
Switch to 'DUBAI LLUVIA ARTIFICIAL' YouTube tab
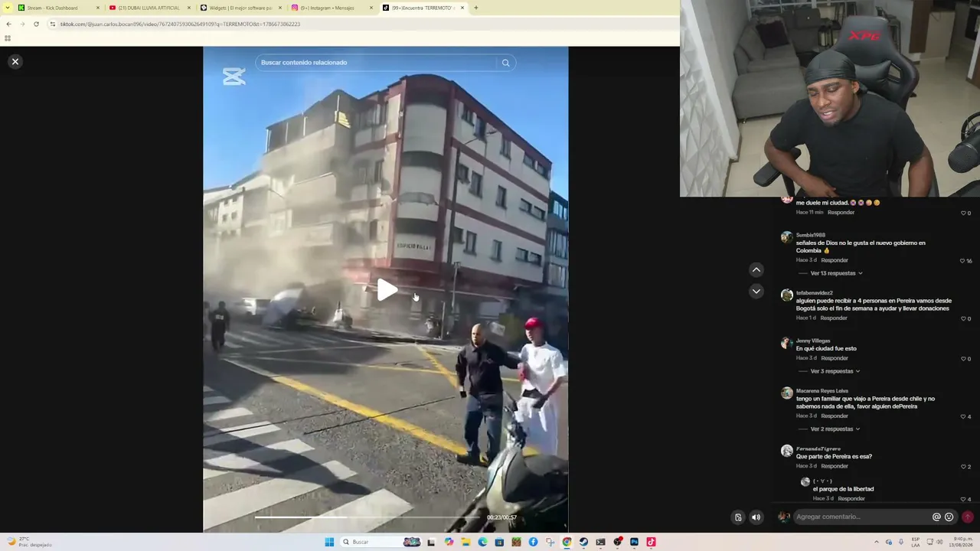(149, 8)
